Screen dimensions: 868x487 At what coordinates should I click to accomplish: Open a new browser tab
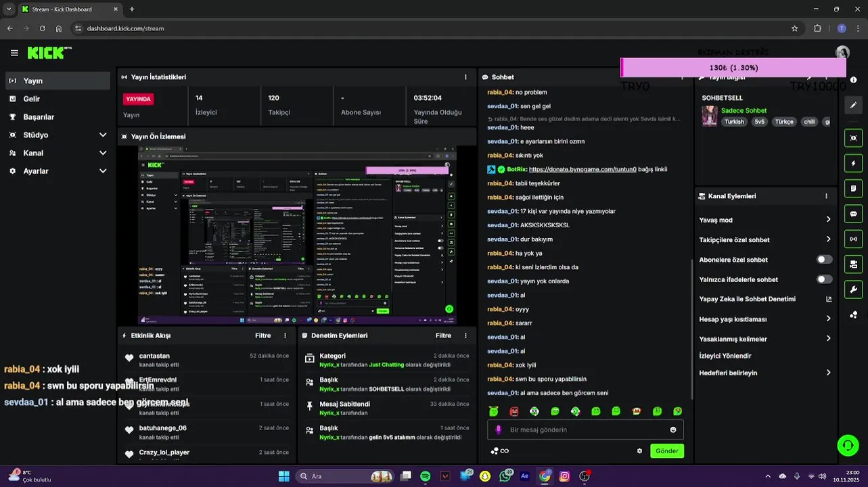coord(132,9)
